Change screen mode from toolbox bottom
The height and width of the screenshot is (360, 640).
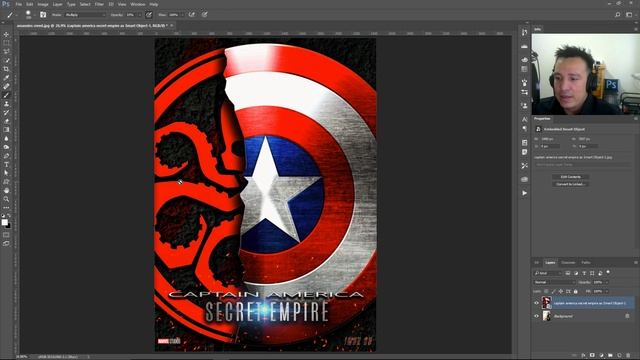point(6,243)
